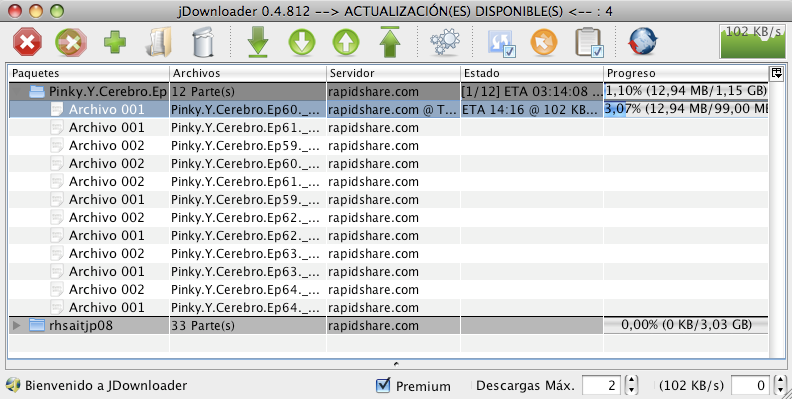The image size is (792, 399).
Task: Select the Pinky.Y.Cerebro.Ep package name
Action: (108, 91)
